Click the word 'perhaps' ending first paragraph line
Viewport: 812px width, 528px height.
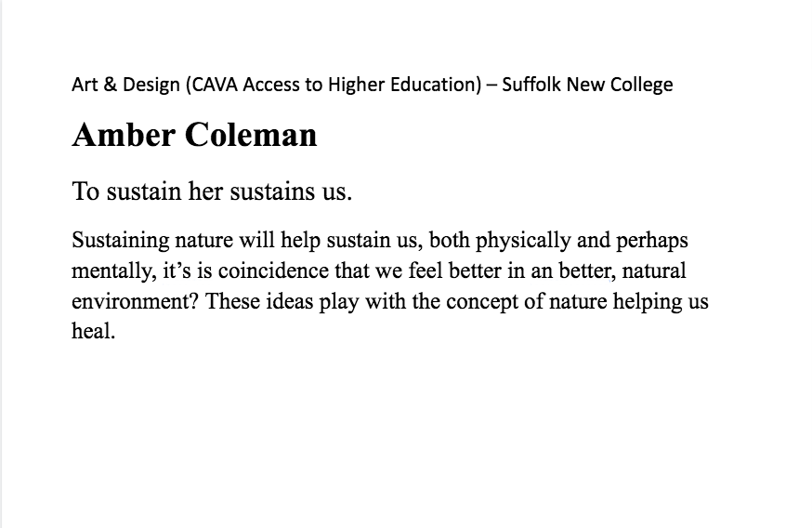point(652,241)
